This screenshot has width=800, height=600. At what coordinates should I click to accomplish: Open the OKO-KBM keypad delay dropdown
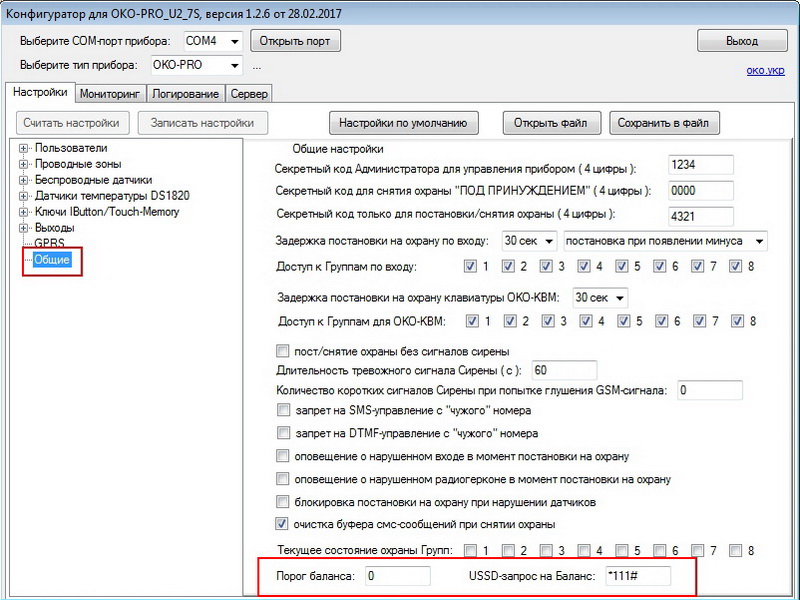[x=600, y=297]
